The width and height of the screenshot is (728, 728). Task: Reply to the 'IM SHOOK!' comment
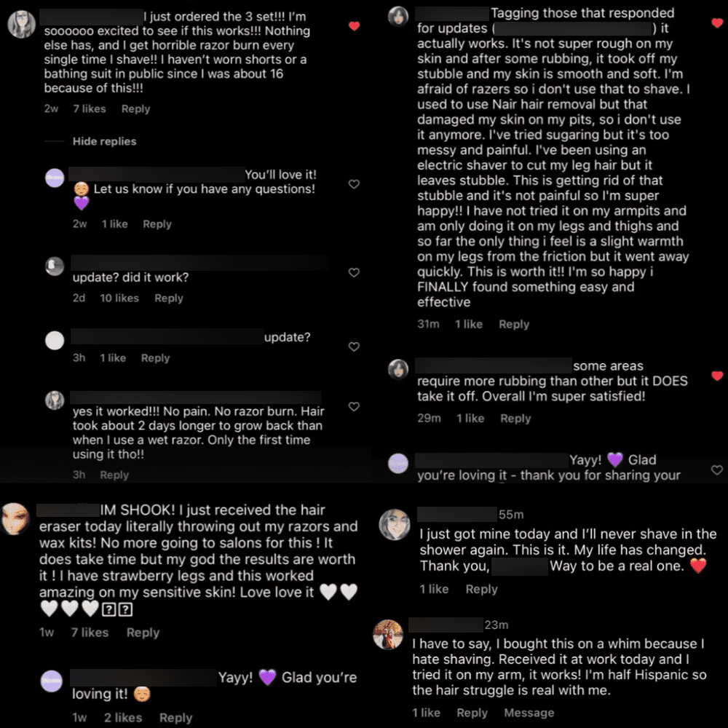coord(143,633)
